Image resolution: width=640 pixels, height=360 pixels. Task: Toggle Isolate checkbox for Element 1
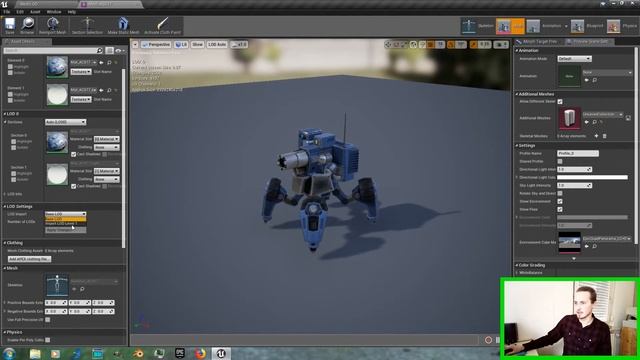pos(10,100)
